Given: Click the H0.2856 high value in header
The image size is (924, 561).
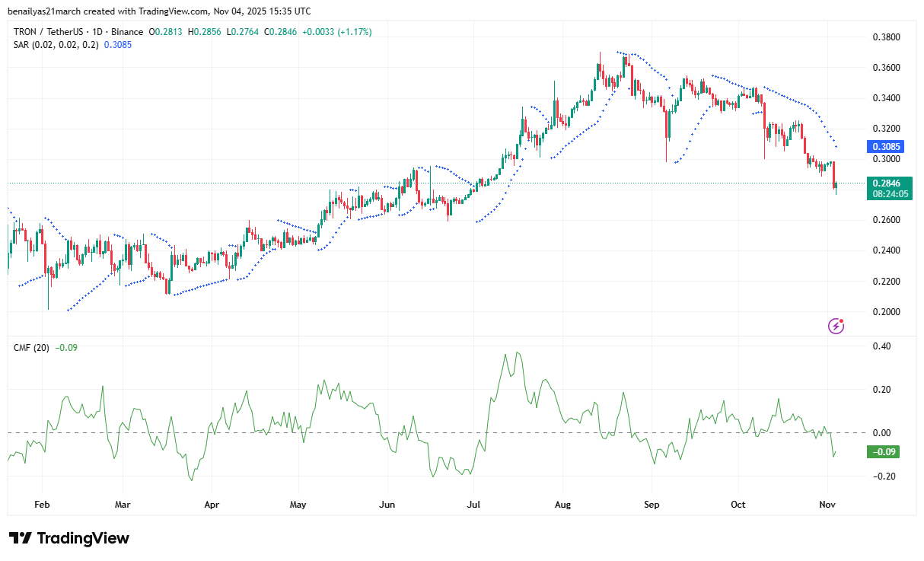Looking at the screenshot, I should (206, 32).
